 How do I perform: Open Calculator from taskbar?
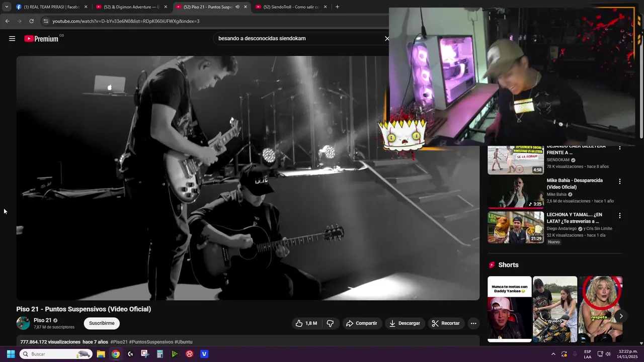(x=160, y=354)
